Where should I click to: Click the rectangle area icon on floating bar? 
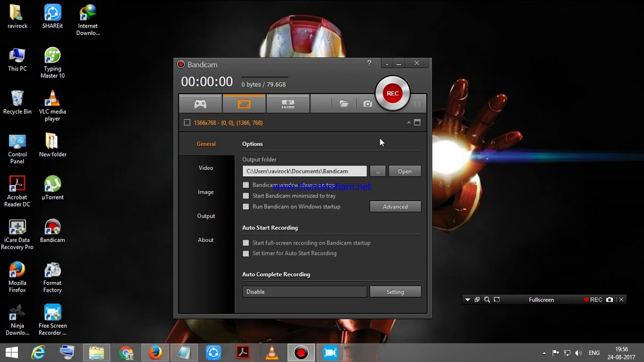pos(497,300)
